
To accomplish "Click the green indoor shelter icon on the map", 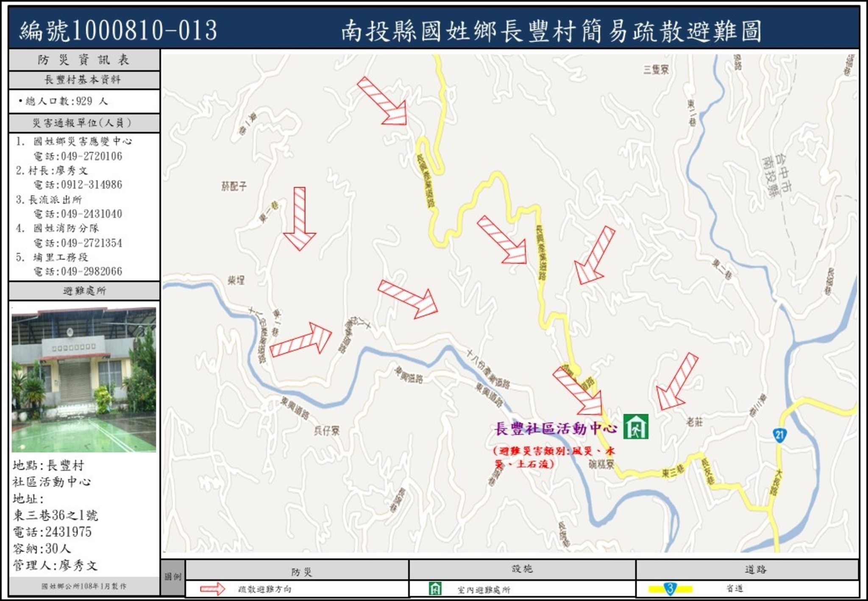I will tap(636, 426).
